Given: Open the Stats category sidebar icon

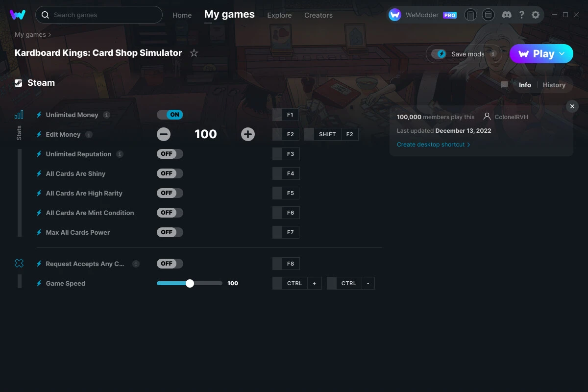Looking at the screenshot, I should 19,115.
